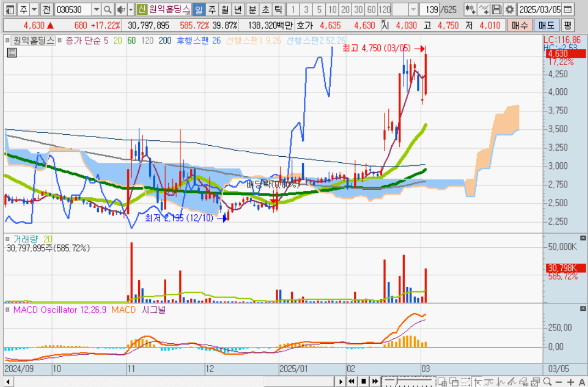Click the chart image capture icon
Screen dimensions: 588x387
535,382
